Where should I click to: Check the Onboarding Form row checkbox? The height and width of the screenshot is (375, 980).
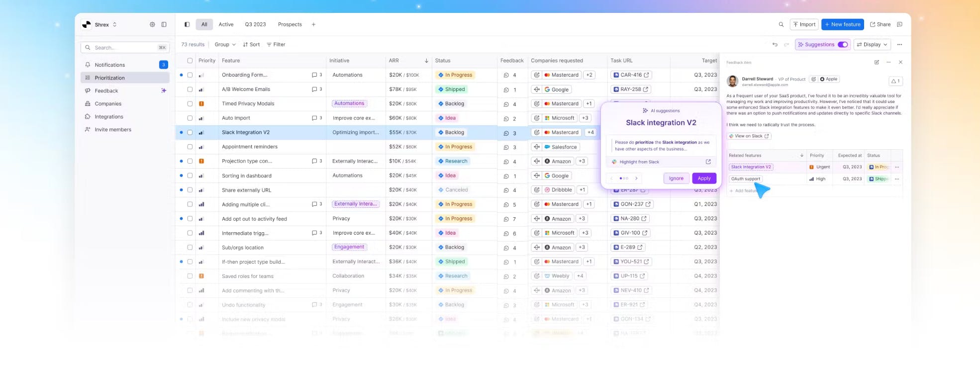pos(190,75)
